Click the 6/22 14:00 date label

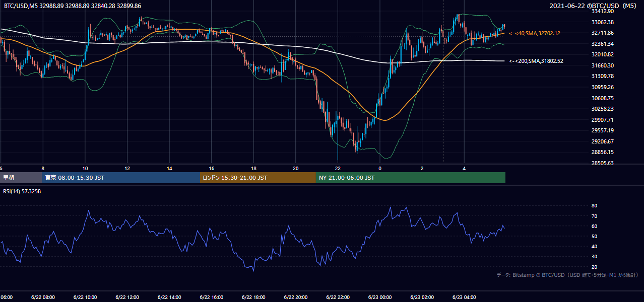click(169, 297)
